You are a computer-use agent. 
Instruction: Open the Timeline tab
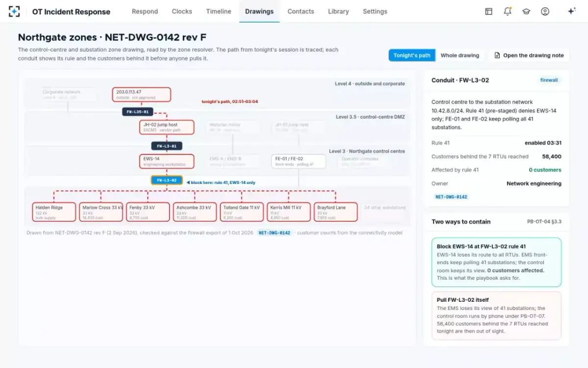(219, 11)
